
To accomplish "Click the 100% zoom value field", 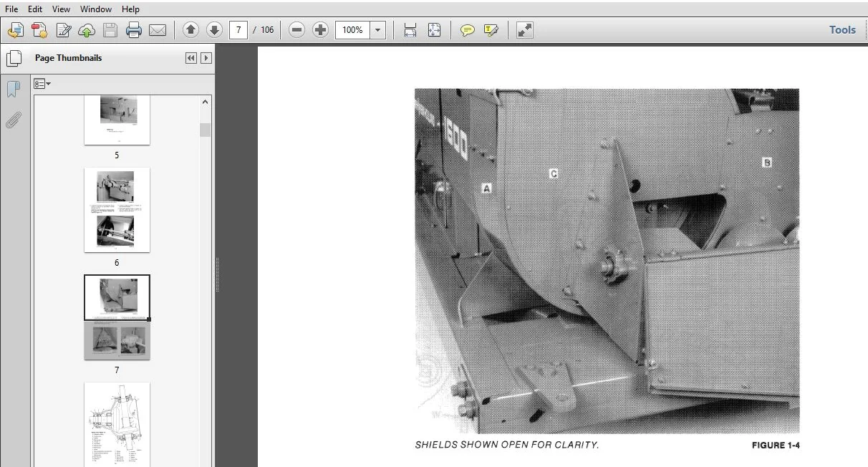I will (x=352, y=30).
